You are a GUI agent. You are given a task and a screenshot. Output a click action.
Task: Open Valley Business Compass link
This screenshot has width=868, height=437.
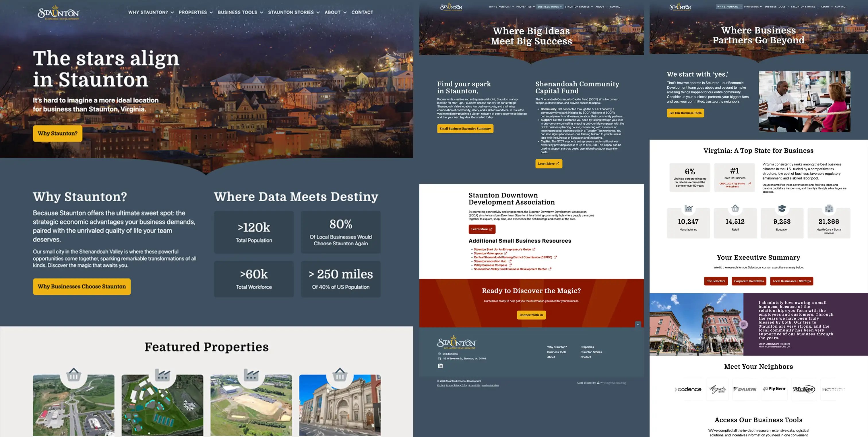tap(490, 265)
